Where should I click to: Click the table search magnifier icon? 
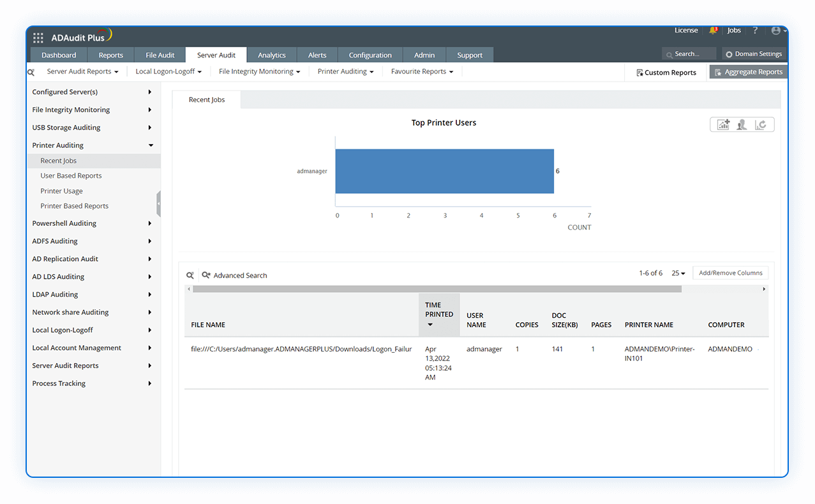[x=190, y=276]
